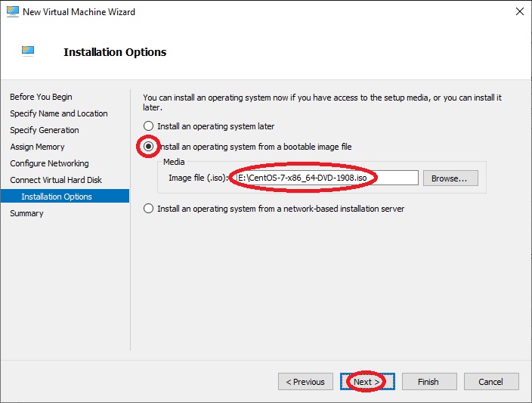Click Finish to create the VM
This screenshot has height=403, width=532.
point(429,382)
